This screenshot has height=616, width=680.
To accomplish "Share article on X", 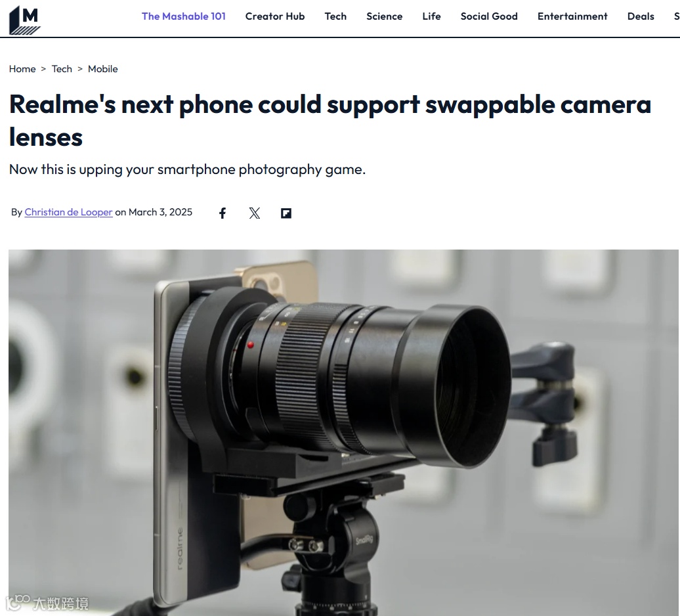I will (x=255, y=213).
